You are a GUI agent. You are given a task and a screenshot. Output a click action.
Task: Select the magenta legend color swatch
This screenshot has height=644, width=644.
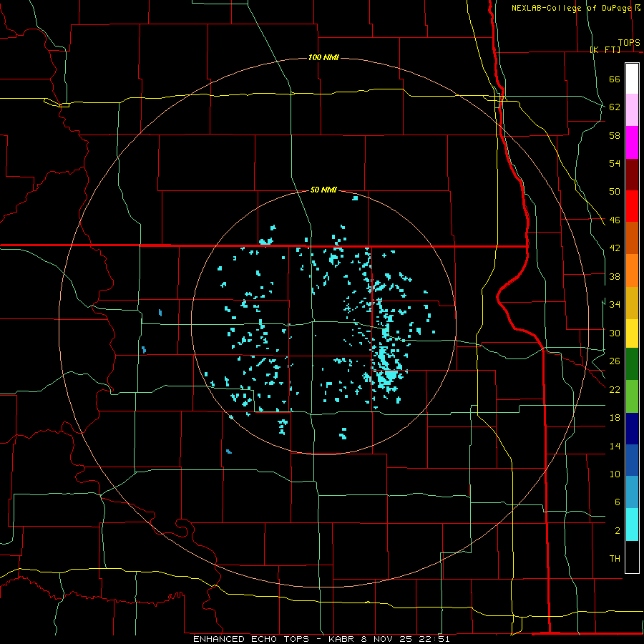[x=632, y=142]
